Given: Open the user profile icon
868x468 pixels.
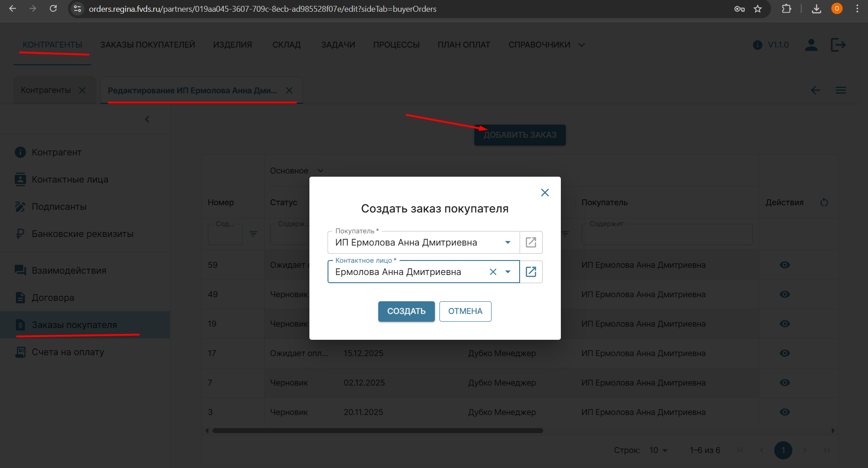Looking at the screenshot, I should tap(811, 45).
